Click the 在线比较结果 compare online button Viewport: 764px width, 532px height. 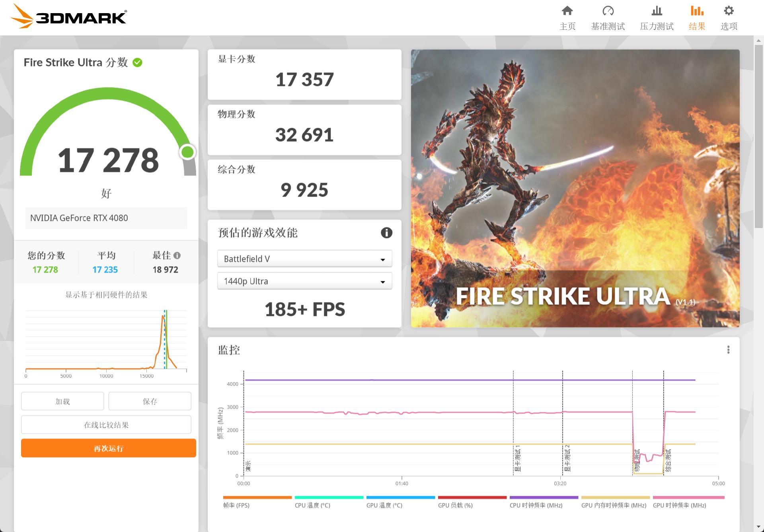coord(106,424)
